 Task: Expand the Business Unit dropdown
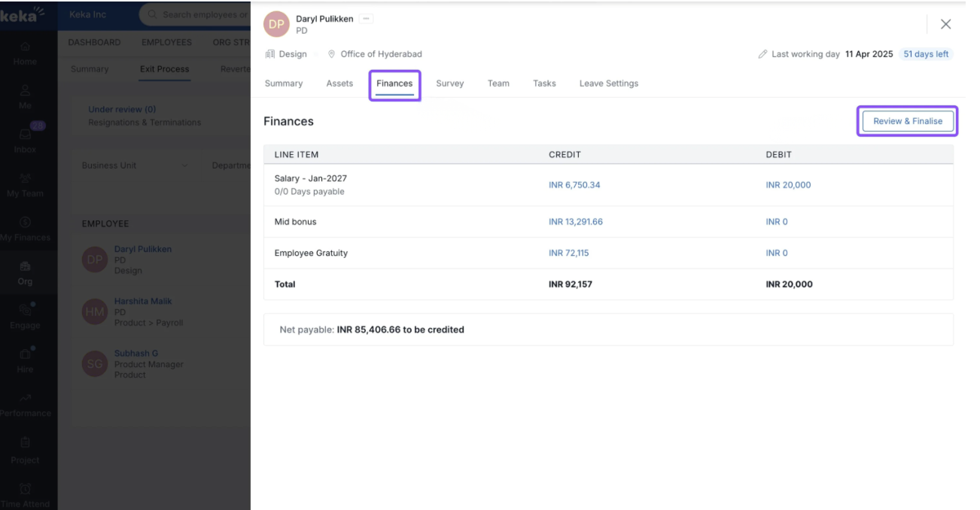point(135,165)
